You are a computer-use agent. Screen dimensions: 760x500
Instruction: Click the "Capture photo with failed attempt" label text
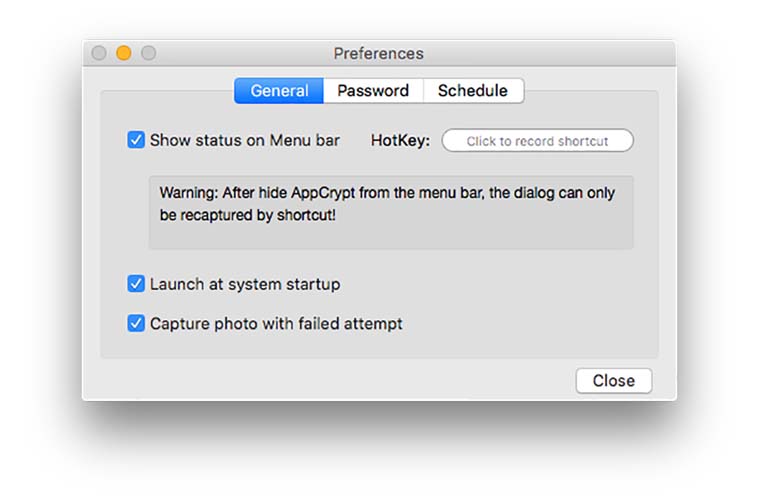click(276, 324)
